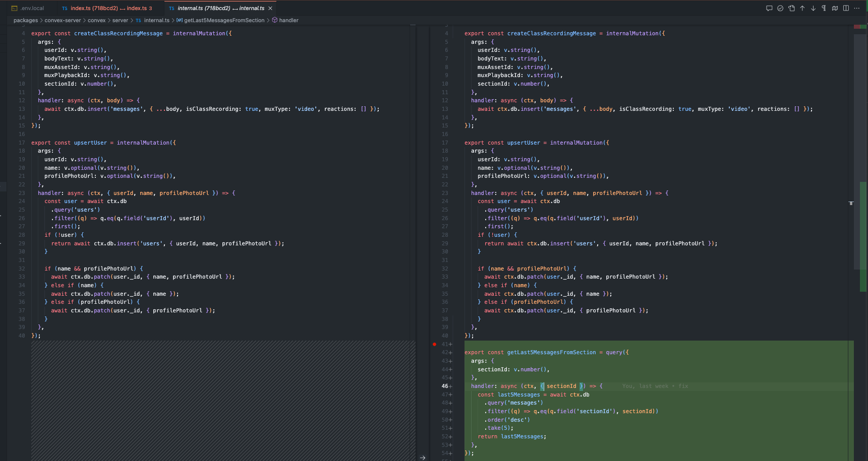Click 'upsertUser' in the left pane
This screenshot has width=868, height=461.
coord(90,143)
